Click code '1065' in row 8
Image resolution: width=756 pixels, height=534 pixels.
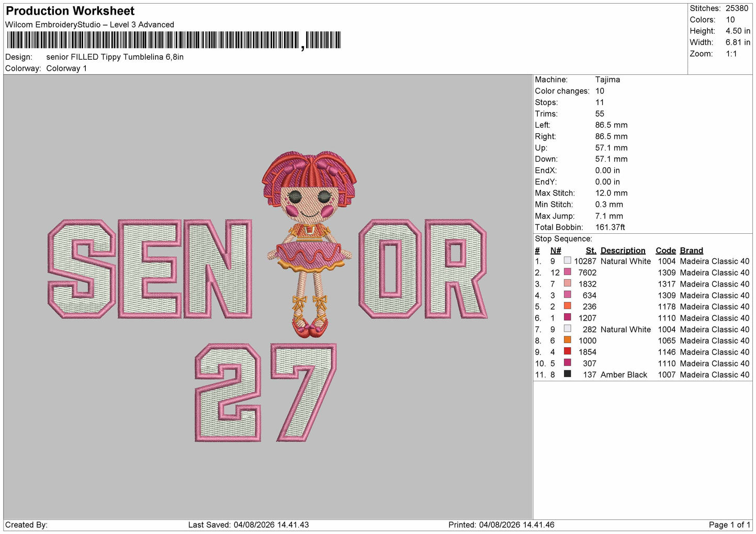pos(667,340)
